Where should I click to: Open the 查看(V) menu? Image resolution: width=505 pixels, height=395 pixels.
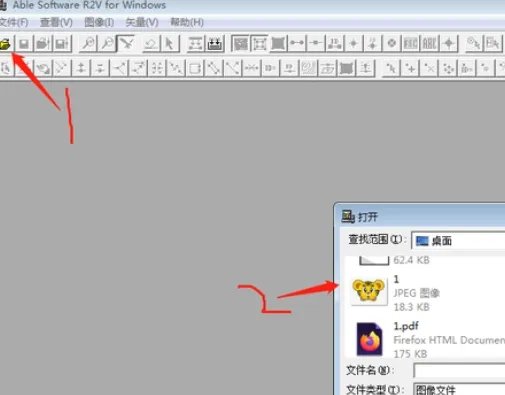coord(56,23)
